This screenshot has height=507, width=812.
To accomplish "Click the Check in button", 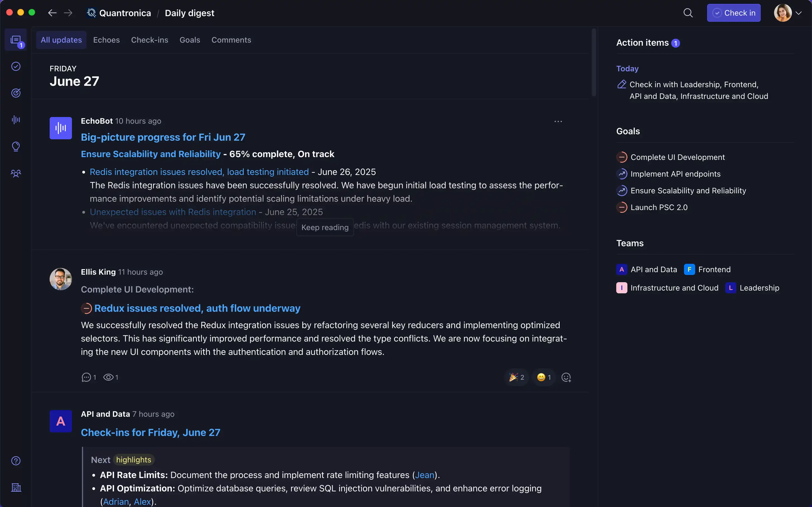I will coord(733,13).
